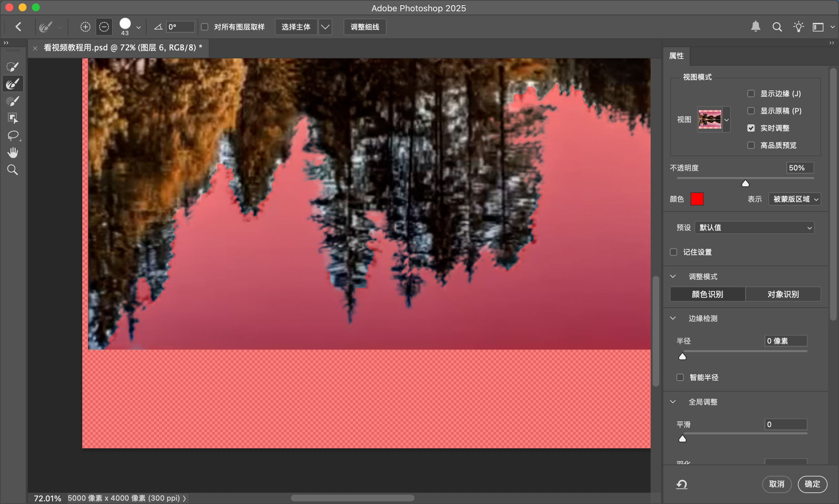Select the Object Selection tool

click(x=13, y=118)
